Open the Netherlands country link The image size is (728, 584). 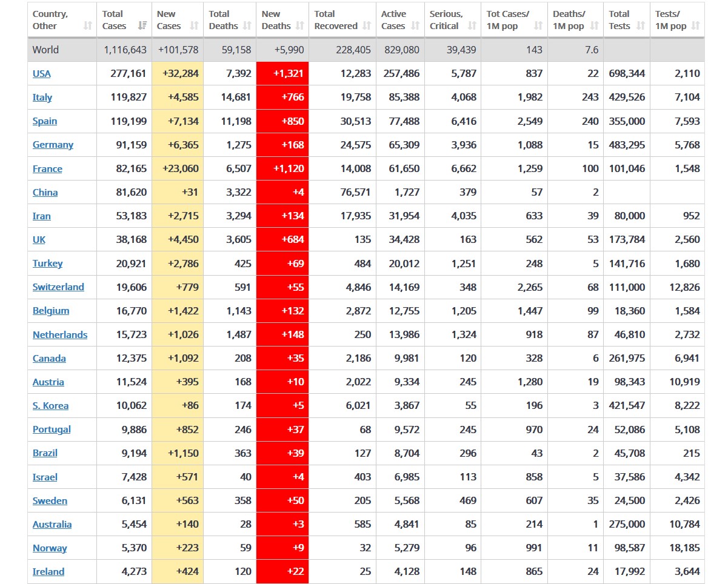point(60,334)
